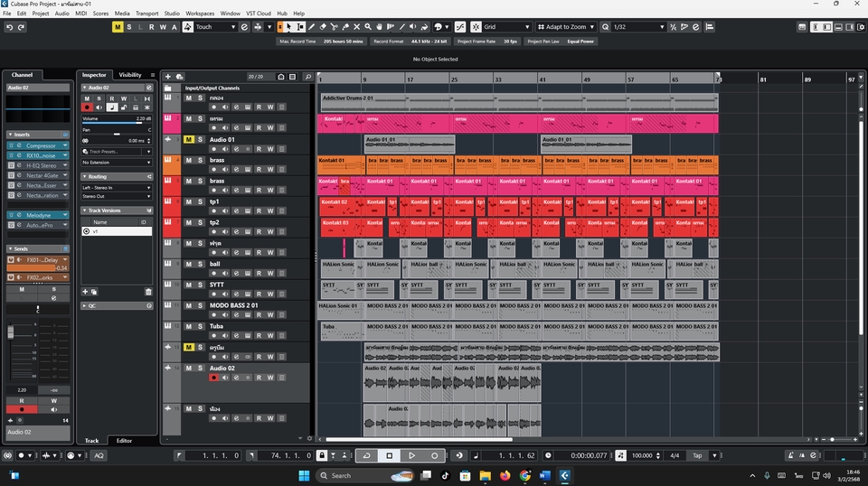Open the Touch automation mode dropdown
Screen dimensions: 868x486
pos(215,27)
